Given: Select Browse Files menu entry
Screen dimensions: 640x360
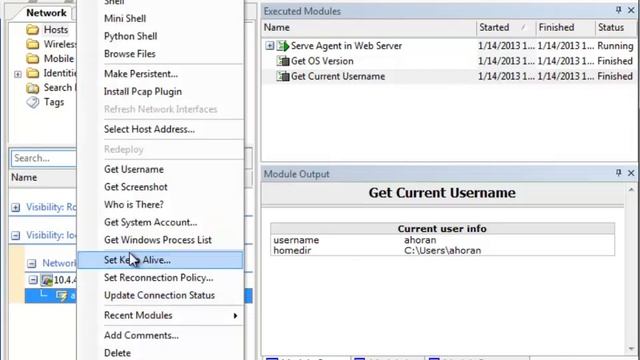Looking at the screenshot, I should pyautogui.click(x=130, y=53).
